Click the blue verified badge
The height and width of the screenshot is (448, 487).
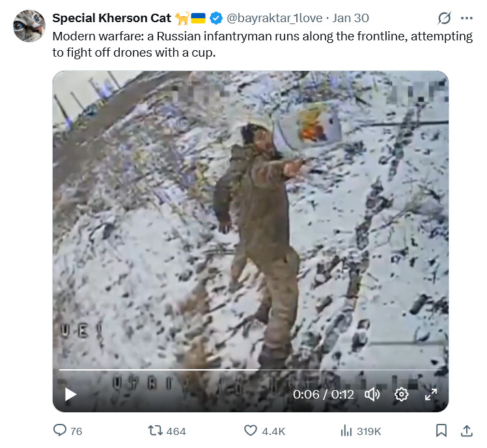pyautogui.click(x=216, y=18)
